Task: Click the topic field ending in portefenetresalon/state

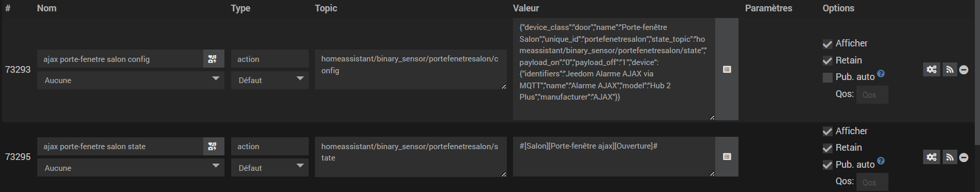Action: 411,157
